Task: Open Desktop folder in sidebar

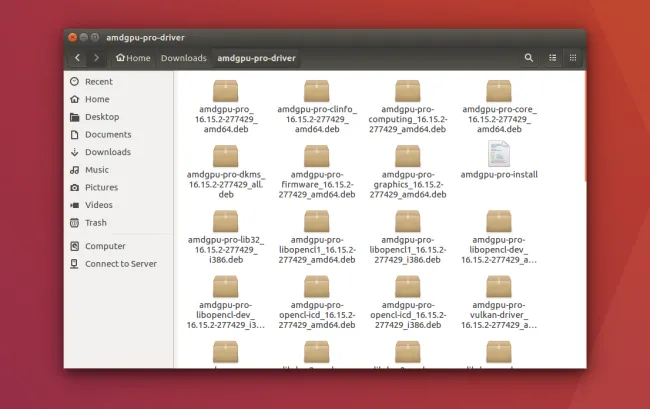Action: 101,117
